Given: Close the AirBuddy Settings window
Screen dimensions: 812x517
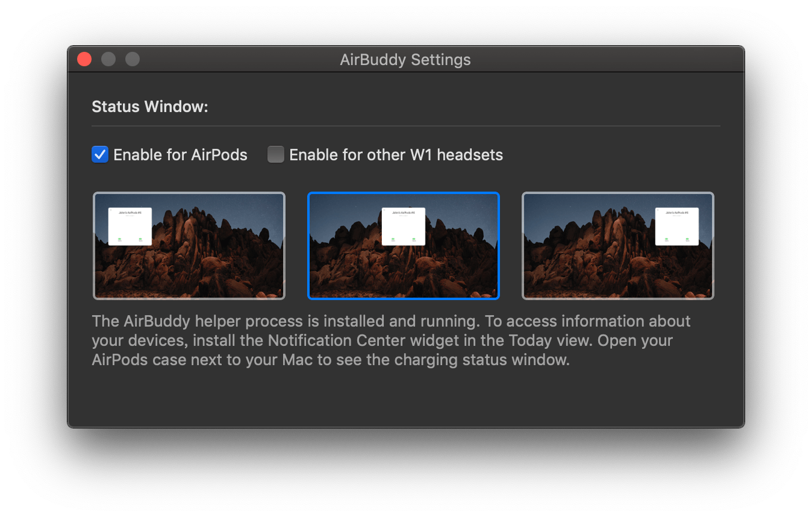Looking at the screenshot, I should (x=84, y=59).
